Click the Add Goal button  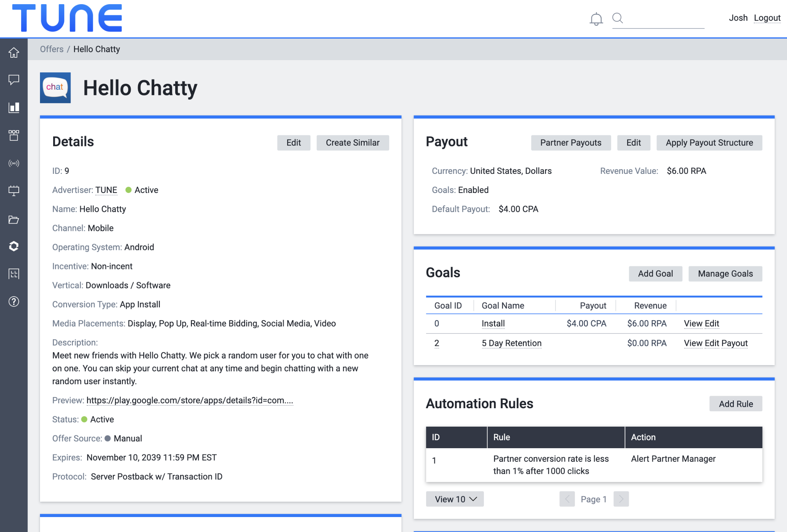655,274
